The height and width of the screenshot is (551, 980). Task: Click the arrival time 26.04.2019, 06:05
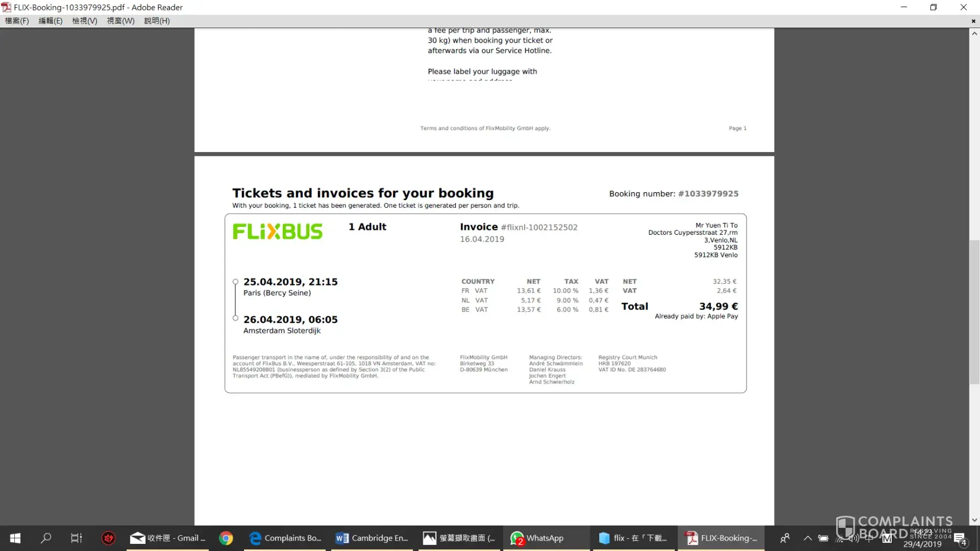pos(290,320)
